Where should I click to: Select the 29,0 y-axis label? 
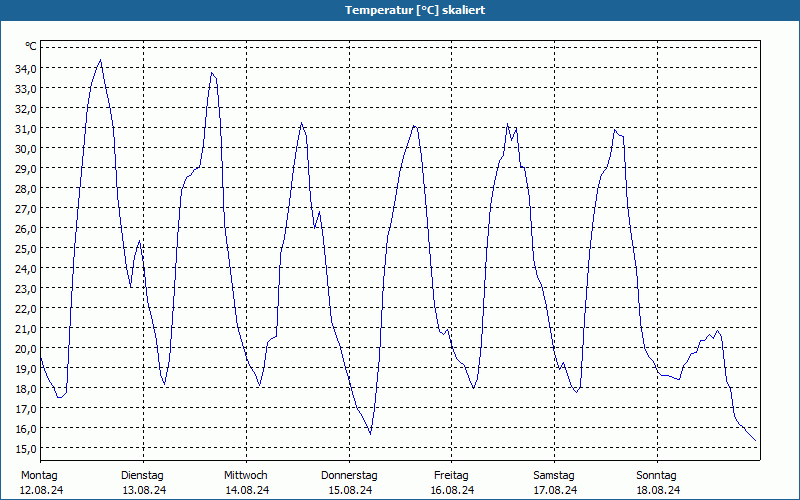pos(26,168)
